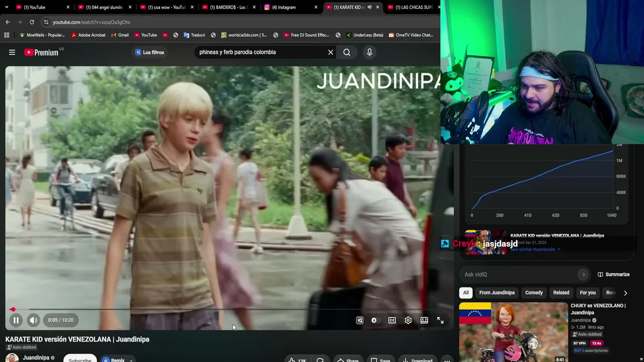Open Free DJ Sound Effects bookmark
The image size is (644, 362).
[x=306, y=35]
